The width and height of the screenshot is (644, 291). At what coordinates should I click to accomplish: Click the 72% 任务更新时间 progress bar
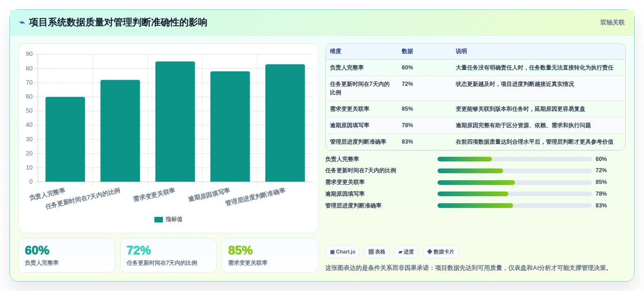coord(514,171)
